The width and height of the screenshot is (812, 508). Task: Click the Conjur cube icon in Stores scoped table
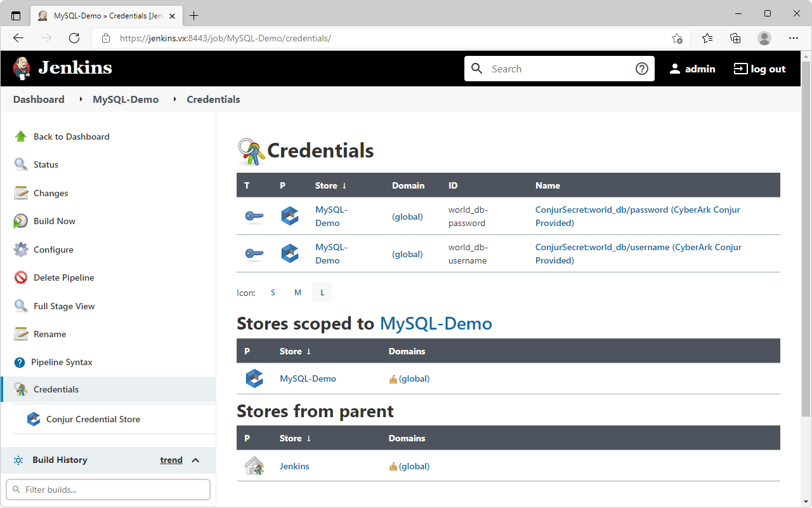pyautogui.click(x=254, y=378)
